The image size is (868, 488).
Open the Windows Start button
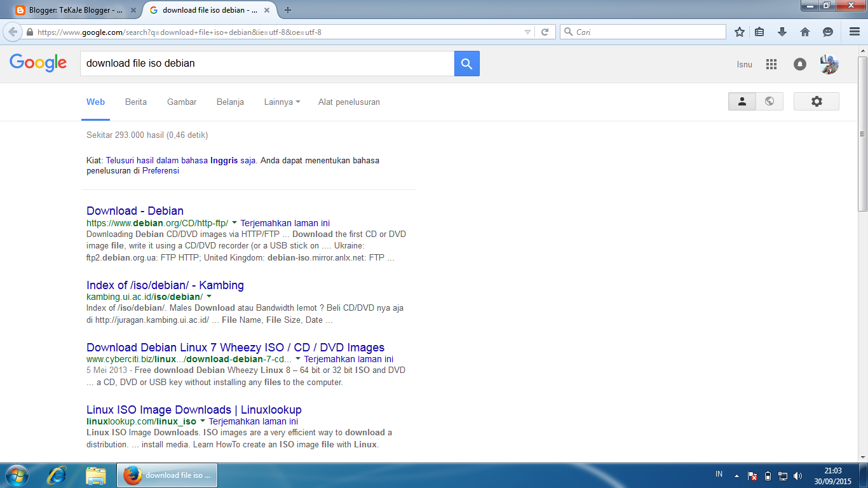(x=16, y=475)
